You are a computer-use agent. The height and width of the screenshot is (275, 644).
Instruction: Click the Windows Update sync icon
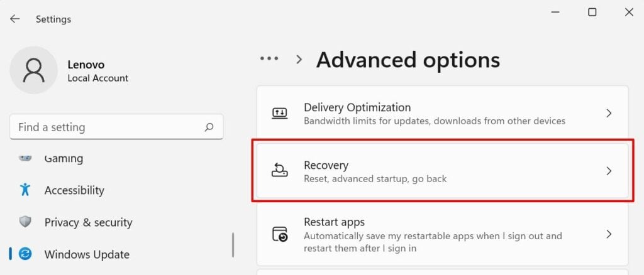tap(25, 254)
